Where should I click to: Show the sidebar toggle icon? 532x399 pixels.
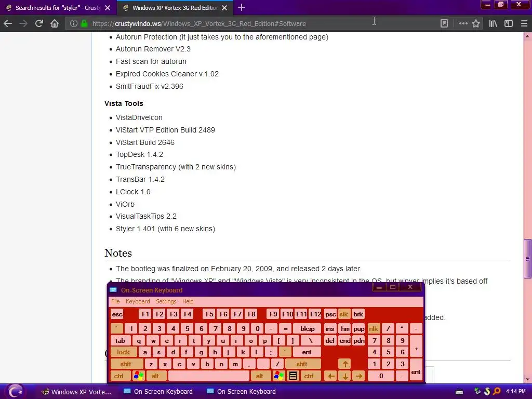tap(508, 23)
